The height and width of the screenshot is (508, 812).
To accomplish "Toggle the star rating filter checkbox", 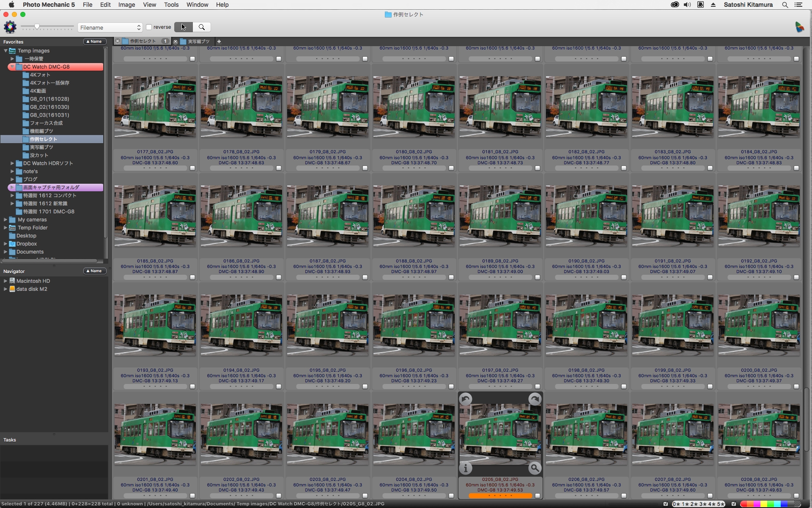I will 666,504.
